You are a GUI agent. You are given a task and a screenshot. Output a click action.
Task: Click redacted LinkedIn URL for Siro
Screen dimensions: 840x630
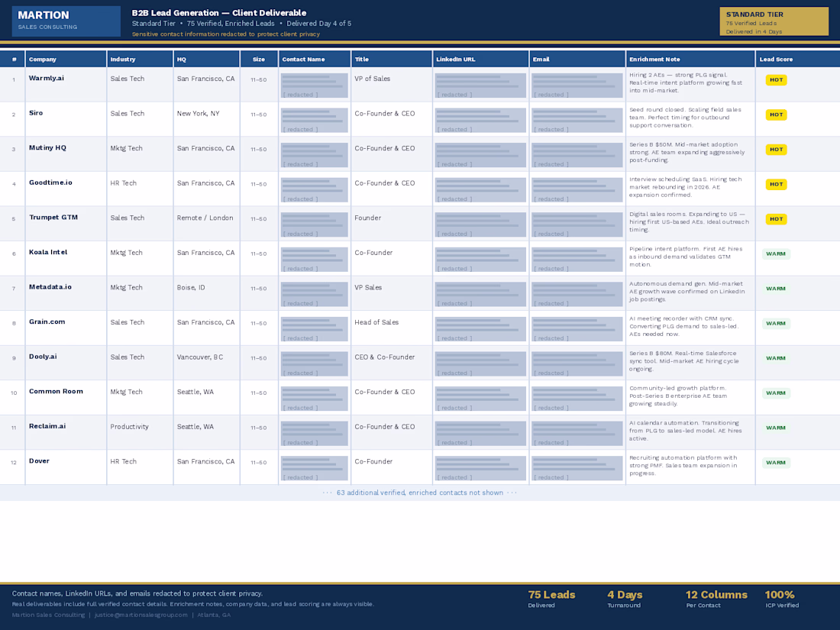pyautogui.click(x=480, y=121)
